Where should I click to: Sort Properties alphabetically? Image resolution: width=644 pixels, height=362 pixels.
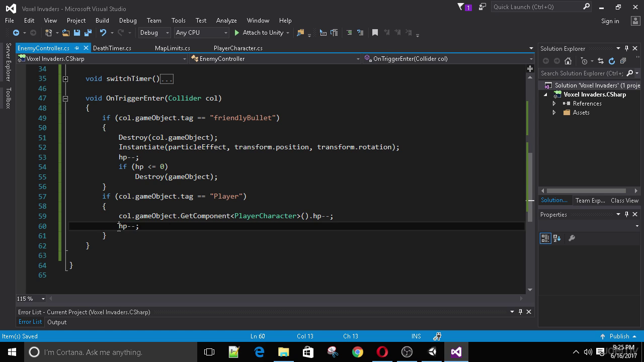(557, 238)
